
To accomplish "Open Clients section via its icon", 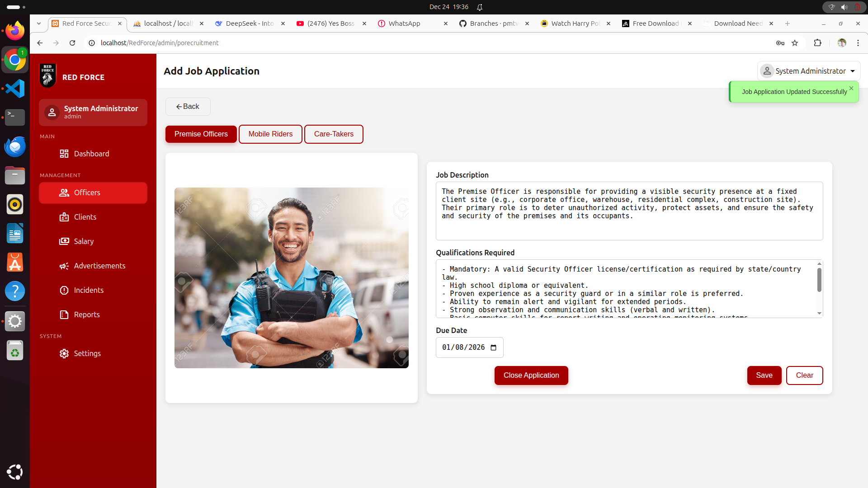I will [64, 217].
